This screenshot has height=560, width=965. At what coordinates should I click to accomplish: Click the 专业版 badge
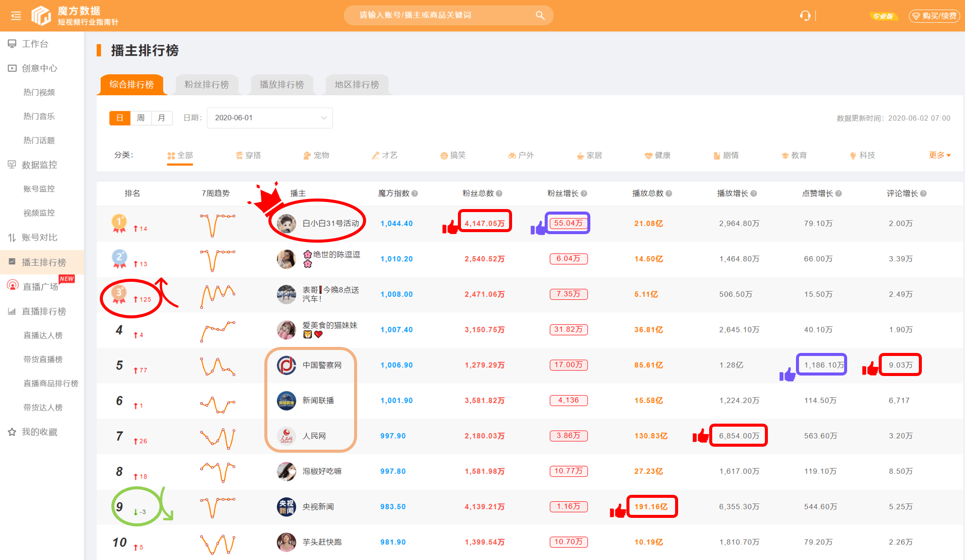[883, 16]
